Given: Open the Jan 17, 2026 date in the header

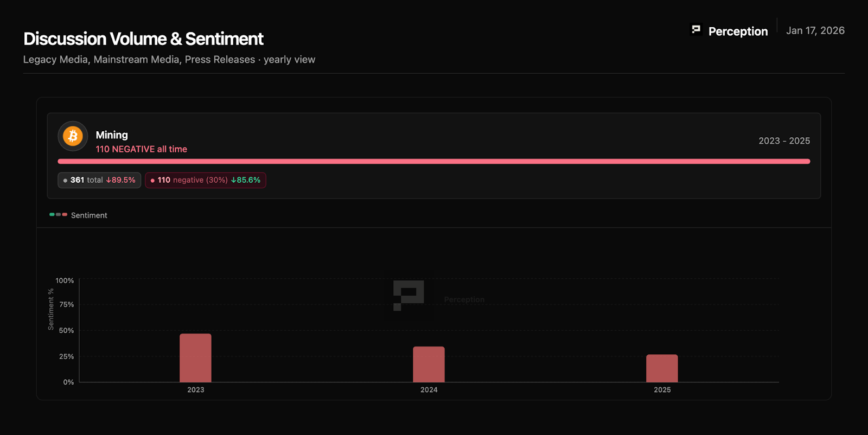Looking at the screenshot, I should click(815, 31).
